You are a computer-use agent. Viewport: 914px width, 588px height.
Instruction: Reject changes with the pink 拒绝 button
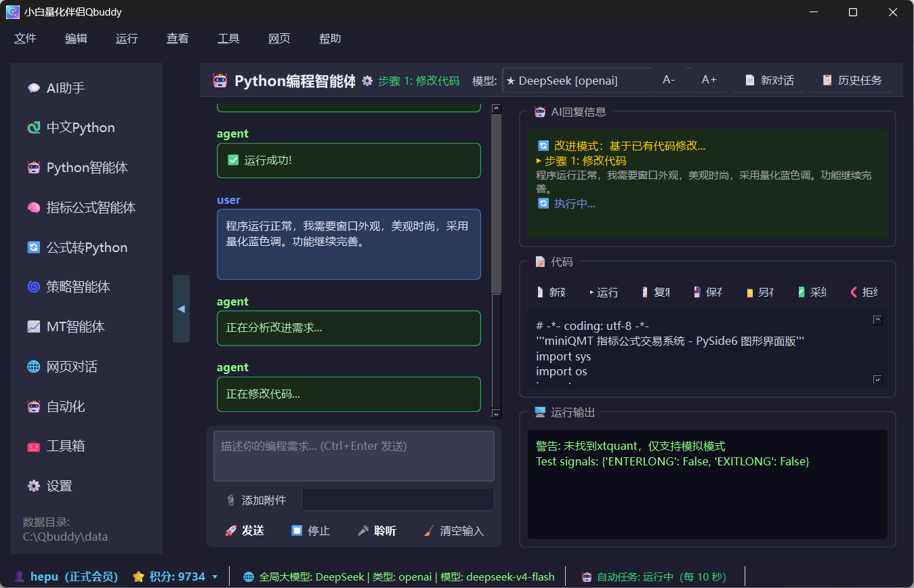[864, 292]
